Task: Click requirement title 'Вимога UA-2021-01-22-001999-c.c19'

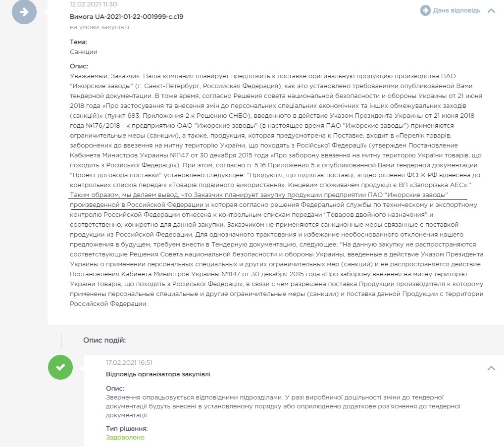Action: pos(127,17)
